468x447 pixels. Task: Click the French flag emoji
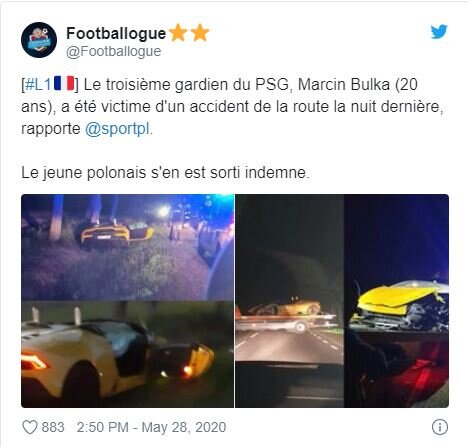(64, 83)
